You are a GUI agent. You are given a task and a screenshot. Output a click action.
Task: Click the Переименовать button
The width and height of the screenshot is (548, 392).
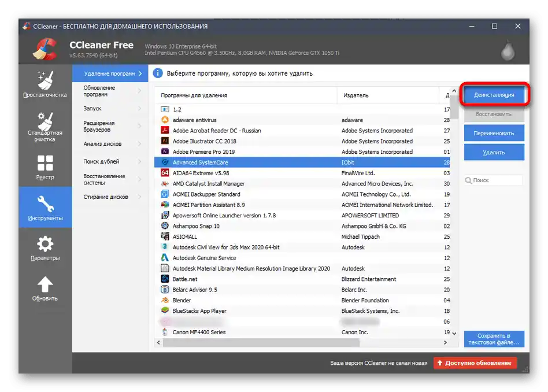click(x=494, y=133)
